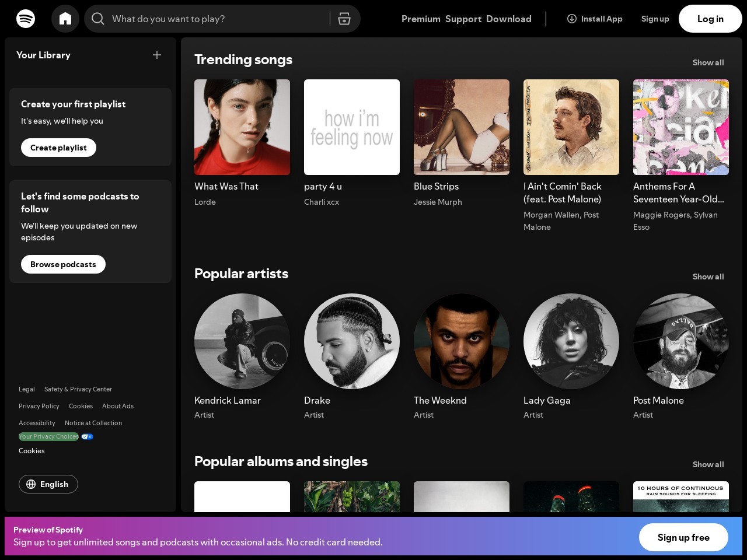The width and height of the screenshot is (747, 560).
Task: Open the Browse icon in search bar
Action: (x=344, y=19)
